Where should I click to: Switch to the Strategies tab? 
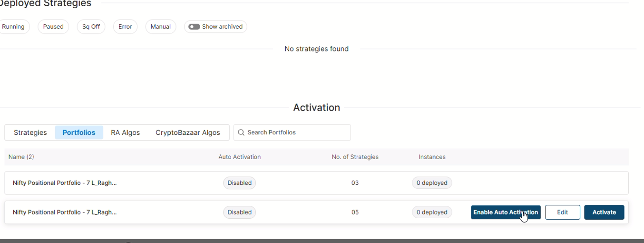pos(30,132)
